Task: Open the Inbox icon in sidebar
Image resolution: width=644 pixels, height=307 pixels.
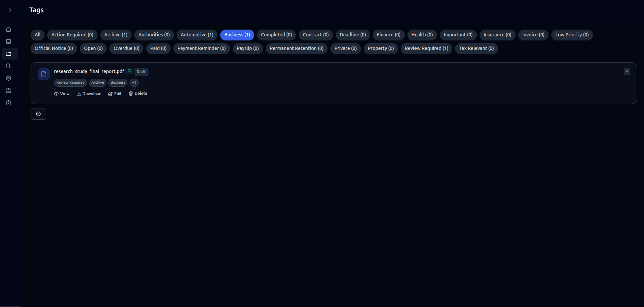Action: pyautogui.click(x=8, y=41)
